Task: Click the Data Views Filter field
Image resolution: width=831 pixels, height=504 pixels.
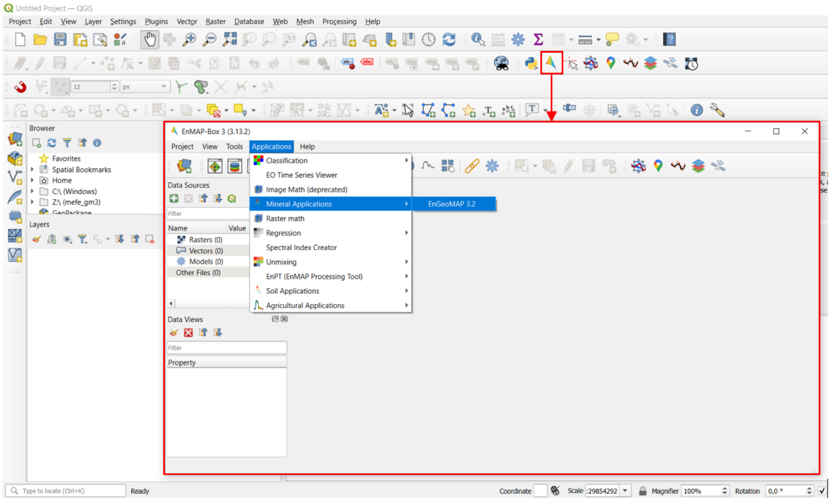Action: tap(227, 348)
